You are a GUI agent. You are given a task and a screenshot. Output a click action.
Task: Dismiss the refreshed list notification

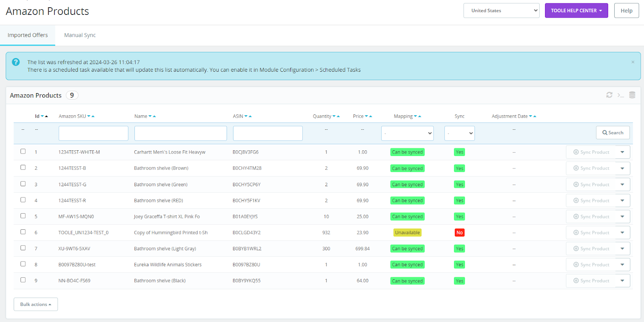pyautogui.click(x=633, y=62)
